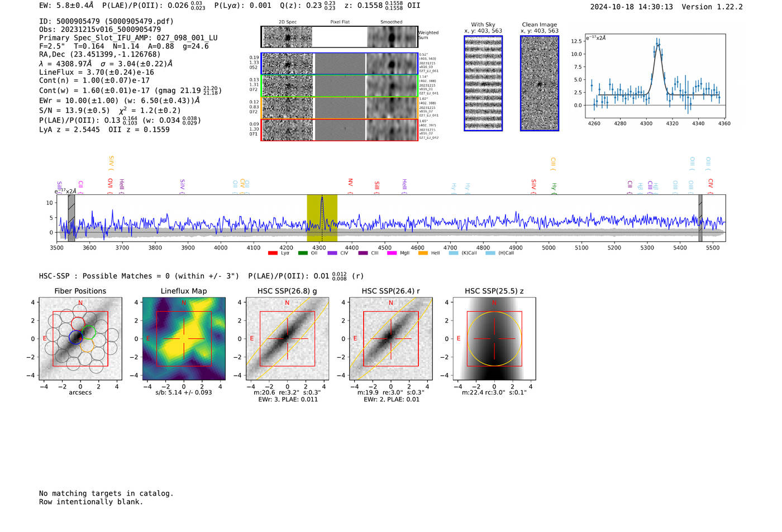The height and width of the screenshot is (532, 782).
Task: Open the HSC SSP(26.8) g image
Action: click(x=287, y=339)
